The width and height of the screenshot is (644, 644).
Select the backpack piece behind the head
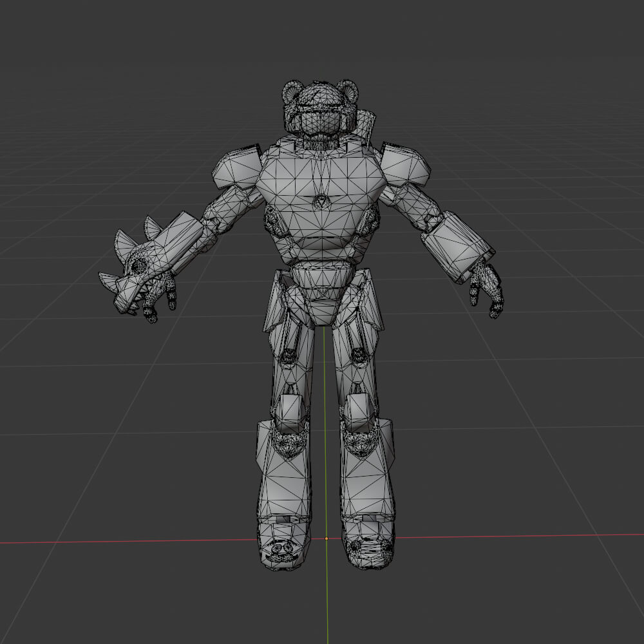[366, 126]
